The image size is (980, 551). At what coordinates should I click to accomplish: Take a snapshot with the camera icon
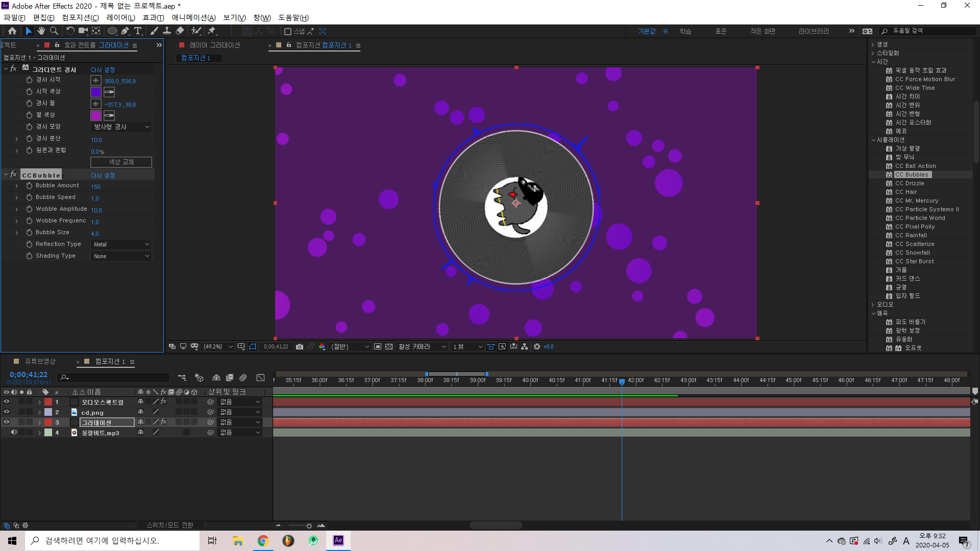point(300,347)
